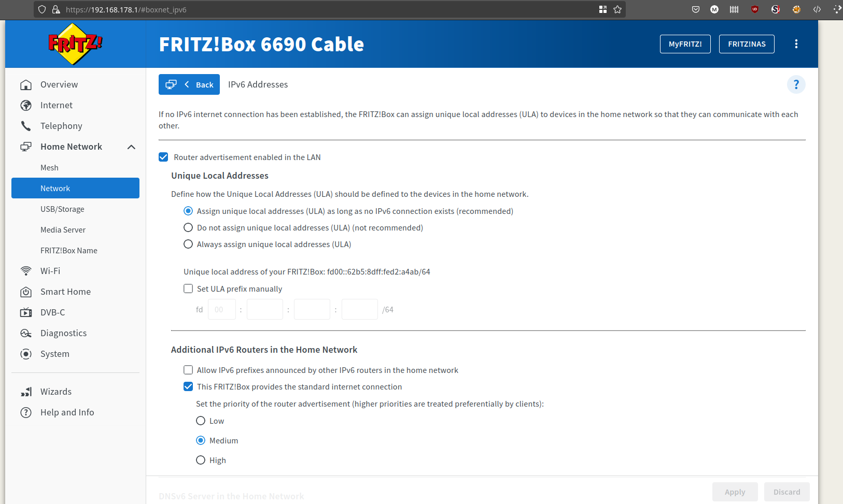This screenshot has height=504, width=843.
Task: Open the three-dot menu in header
Action: pos(796,44)
